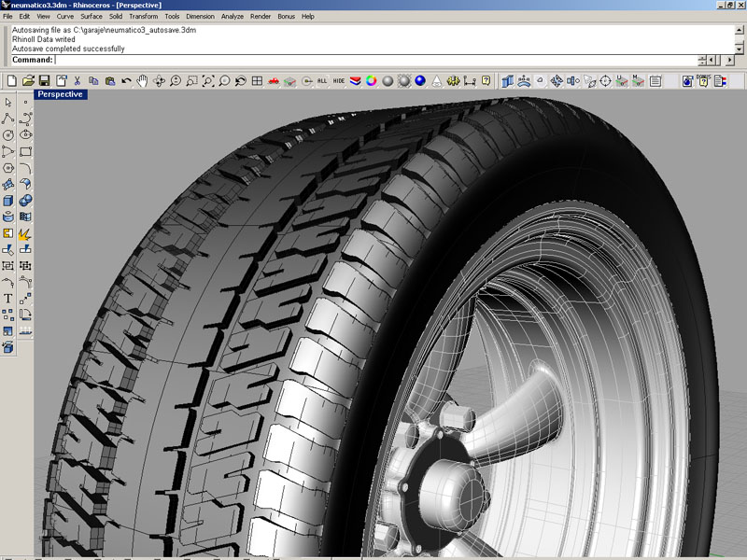Click the Zoom Extents icon
The height and width of the screenshot is (560, 747).
tap(208, 81)
